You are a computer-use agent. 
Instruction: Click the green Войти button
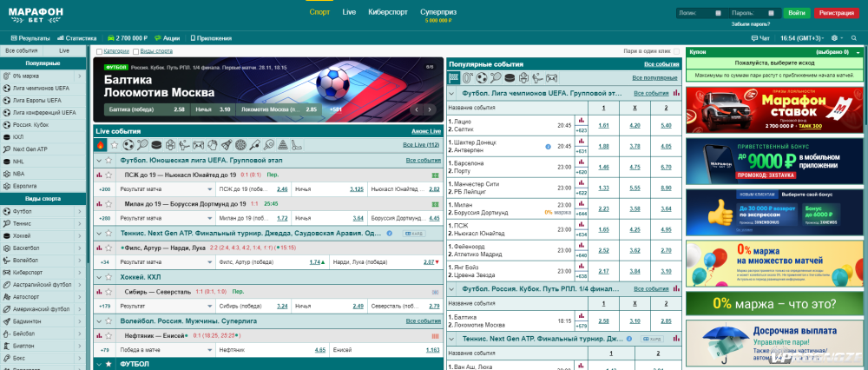[x=796, y=13]
